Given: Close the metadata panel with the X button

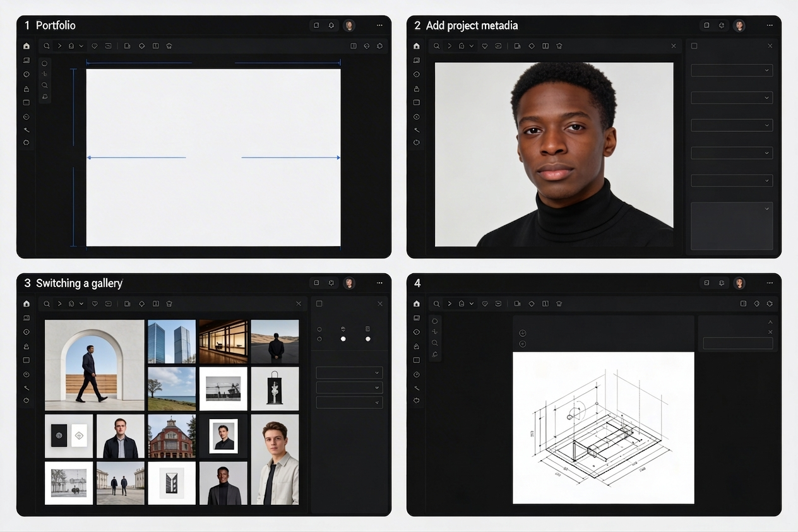Looking at the screenshot, I should click(770, 45).
